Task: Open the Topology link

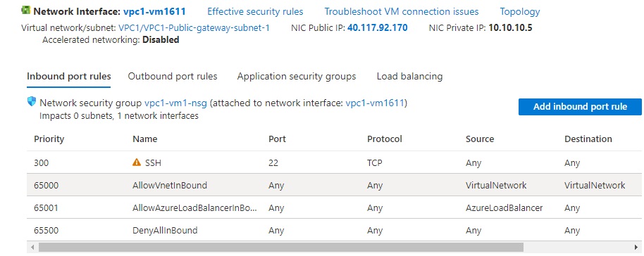Action: click(x=519, y=11)
